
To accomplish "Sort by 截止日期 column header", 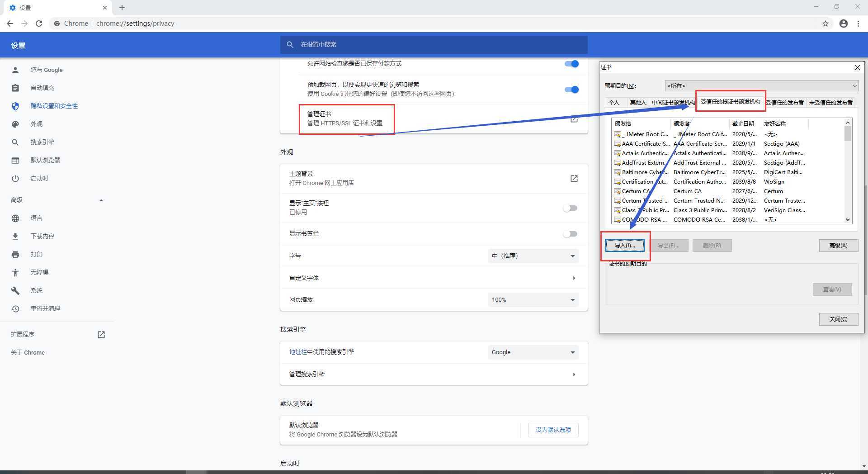I will (x=745, y=123).
